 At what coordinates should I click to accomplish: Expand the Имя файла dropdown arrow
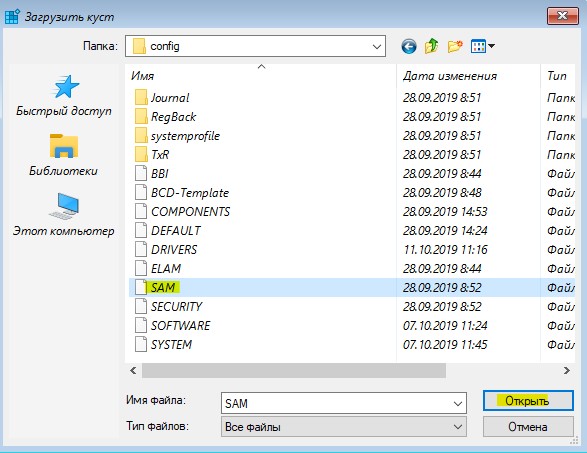457,404
